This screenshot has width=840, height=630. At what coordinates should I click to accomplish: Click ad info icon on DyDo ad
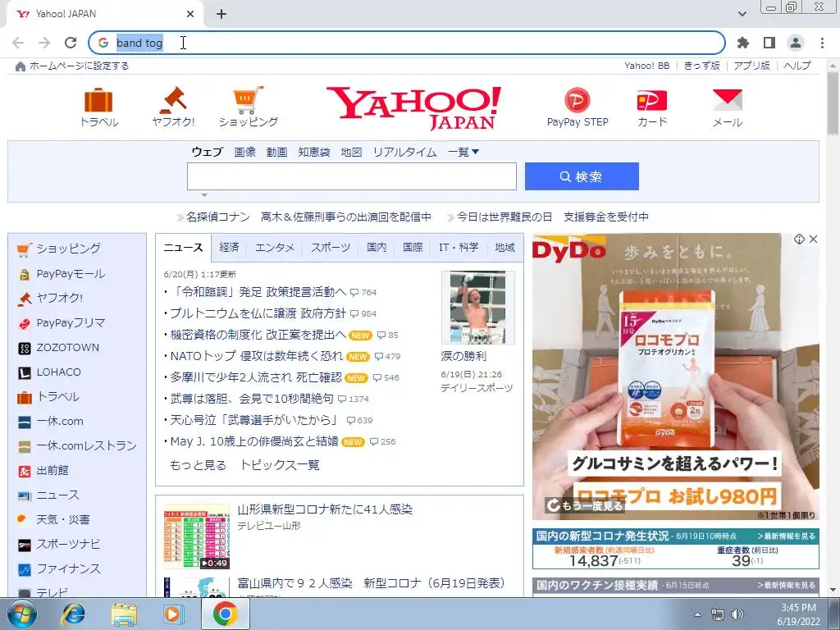(x=799, y=239)
